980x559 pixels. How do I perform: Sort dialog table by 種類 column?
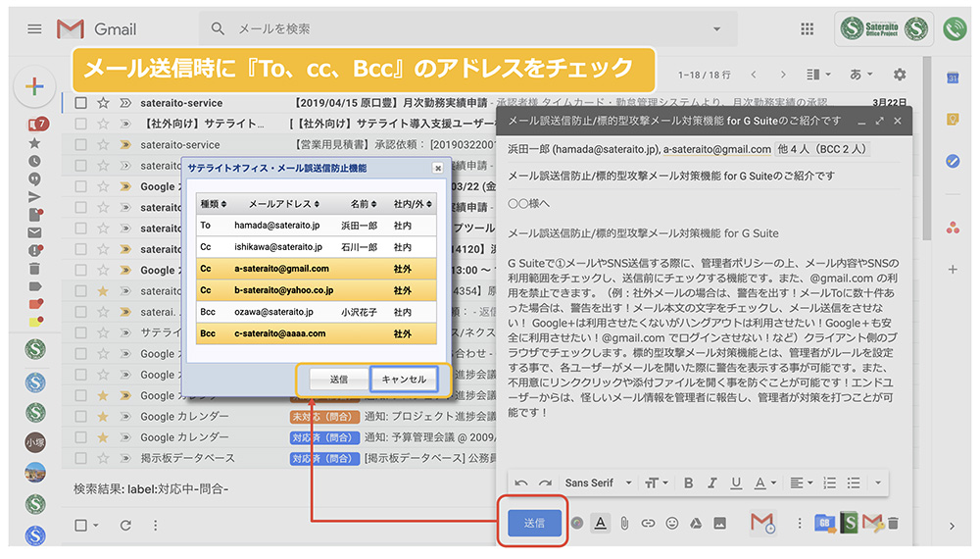213,204
